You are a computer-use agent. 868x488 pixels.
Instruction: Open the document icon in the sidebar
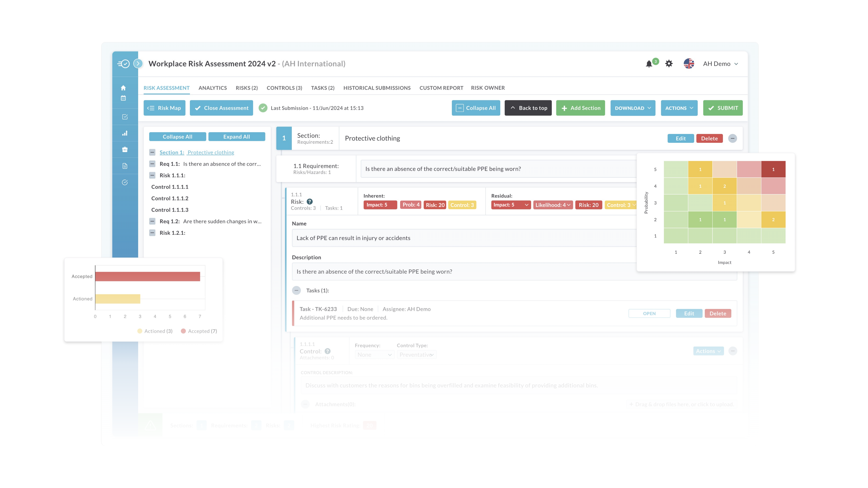pyautogui.click(x=125, y=166)
